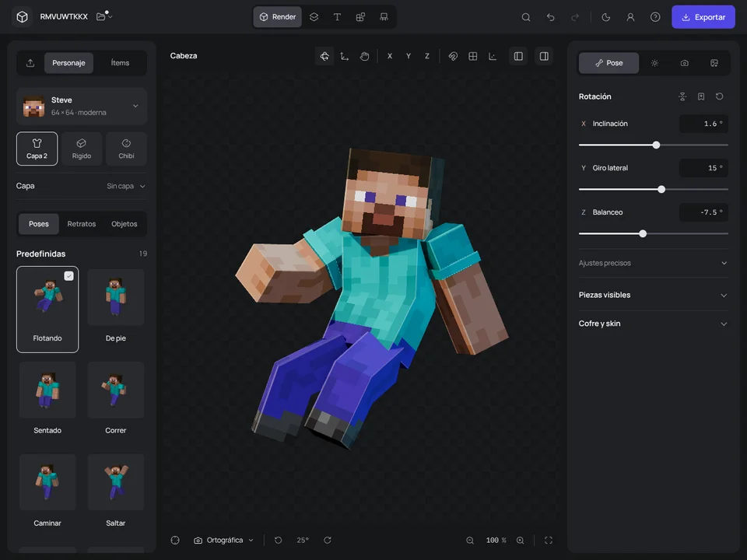Reset the Rotación values

(x=719, y=96)
